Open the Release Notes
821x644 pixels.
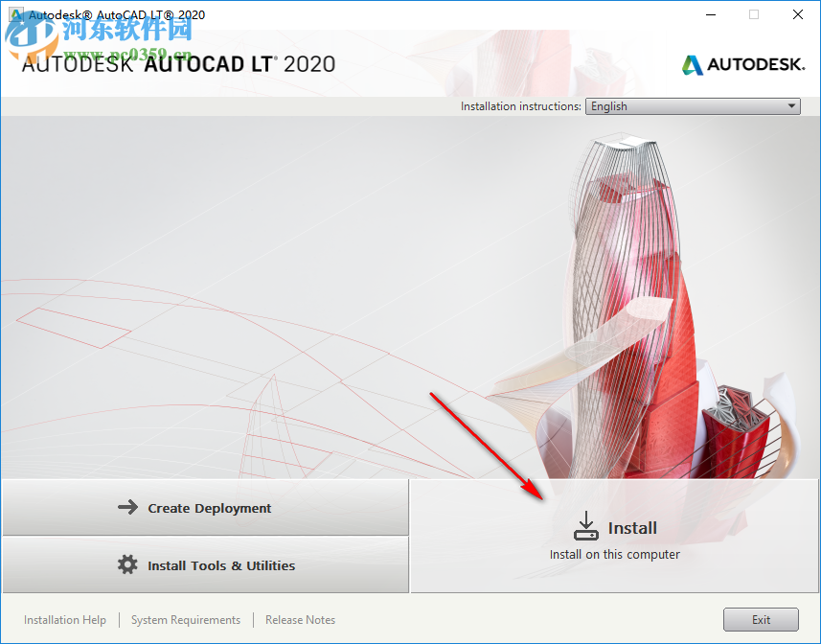[300, 619]
